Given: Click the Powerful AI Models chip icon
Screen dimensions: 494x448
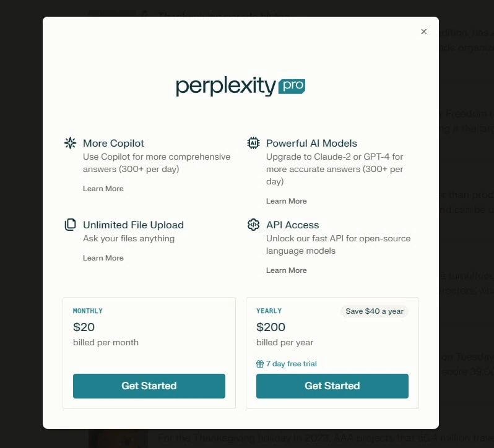Looking at the screenshot, I should (x=253, y=143).
